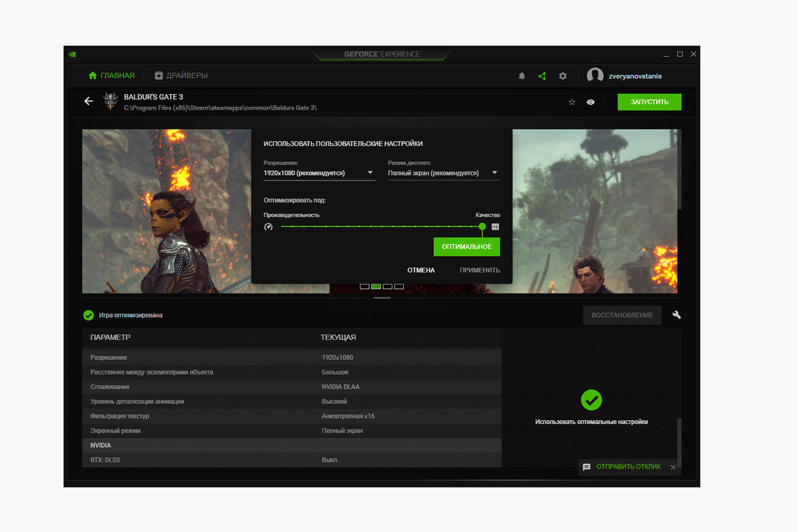Switch to the ГЛАВНАЯ tab
This screenshot has height=532, width=798.
point(111,76)
